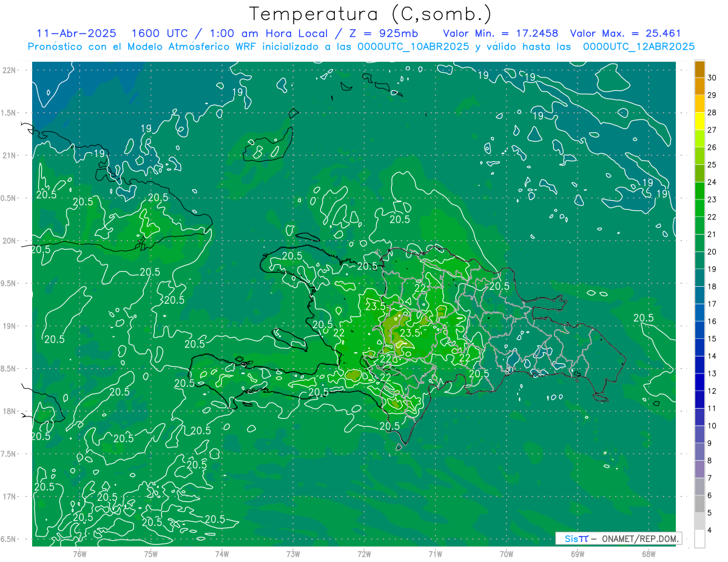The image size is (728, 562).
Task: Click the 73W longitude axis label
Action: click(x=293, y=554)
